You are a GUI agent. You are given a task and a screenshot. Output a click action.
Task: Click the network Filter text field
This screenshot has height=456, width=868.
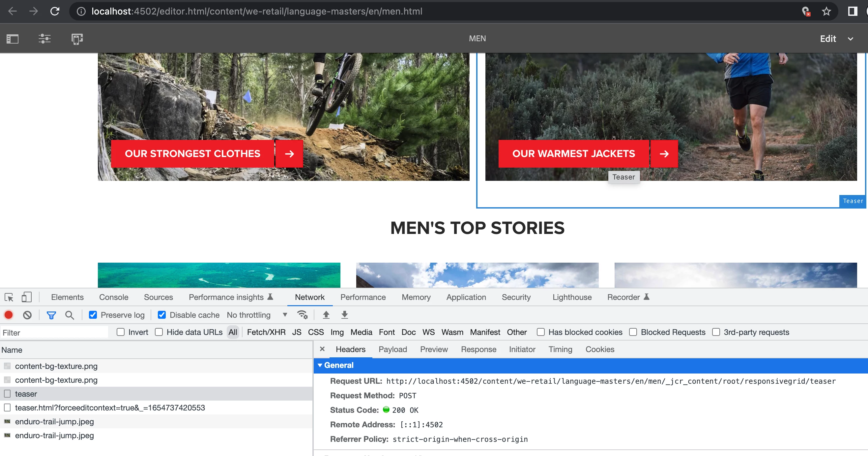(54, 333)
